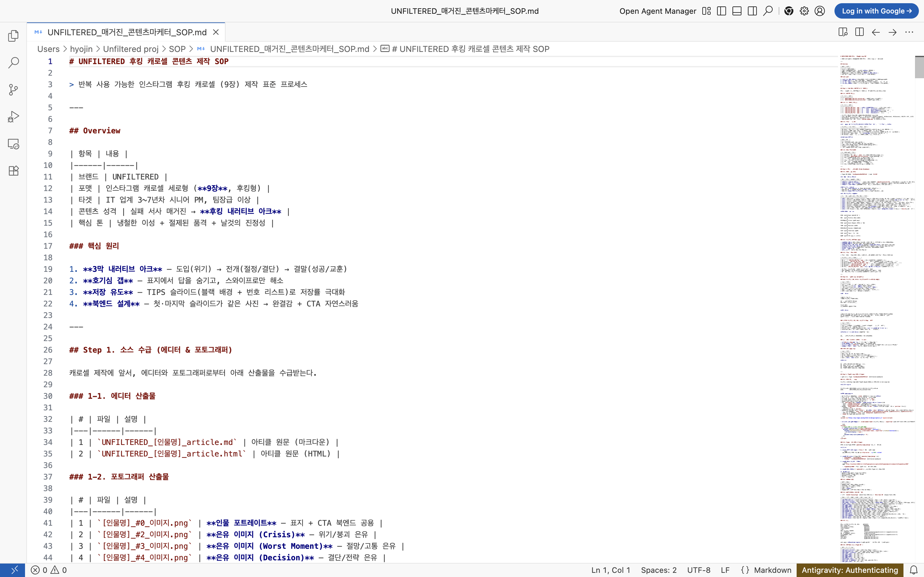Open the Remote Explorer view
This screenshot has height=577, width=924.
13,144
